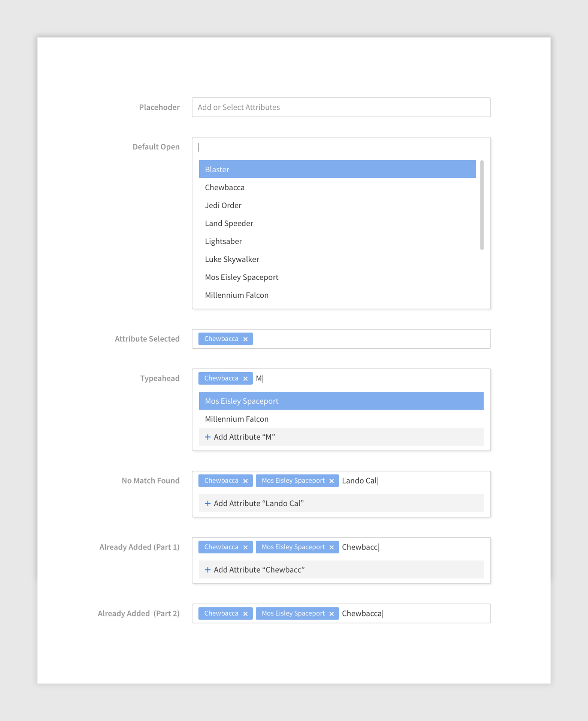Select Land Speeder option

coord(337,223)
